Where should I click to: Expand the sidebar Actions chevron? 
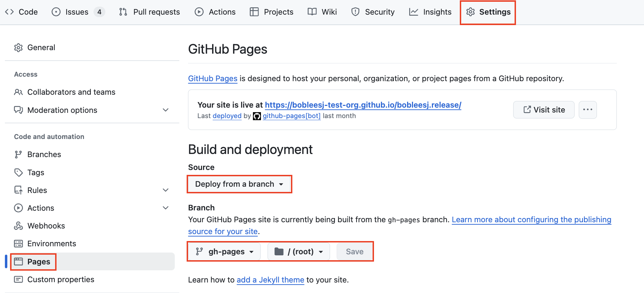166,208
